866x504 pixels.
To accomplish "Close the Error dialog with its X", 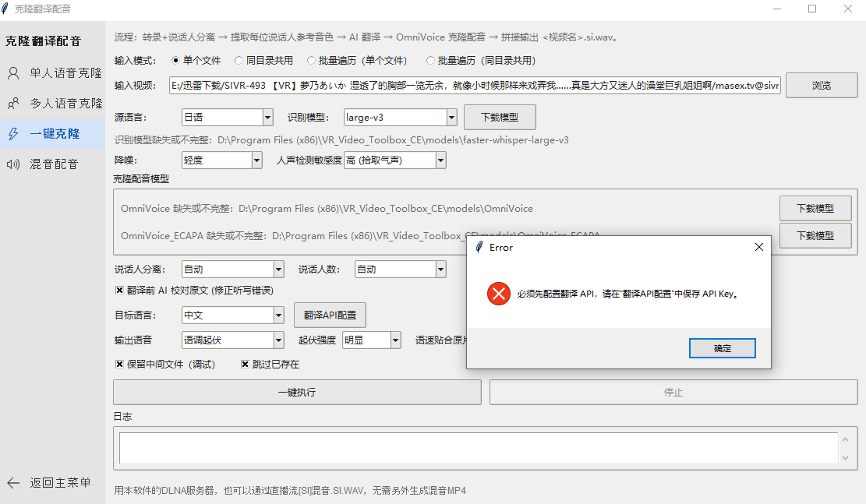I will click(x=759, y=247).
